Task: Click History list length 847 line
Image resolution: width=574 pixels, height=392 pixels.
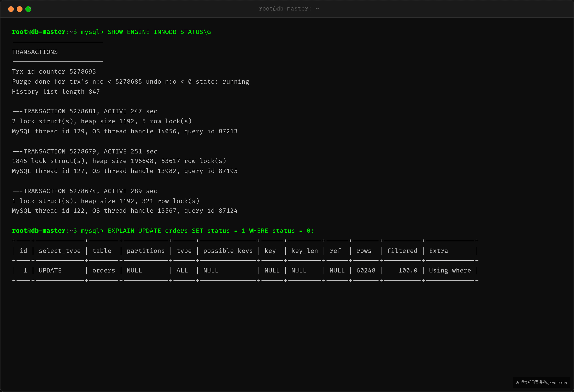Action: click(x=56, y=92)
